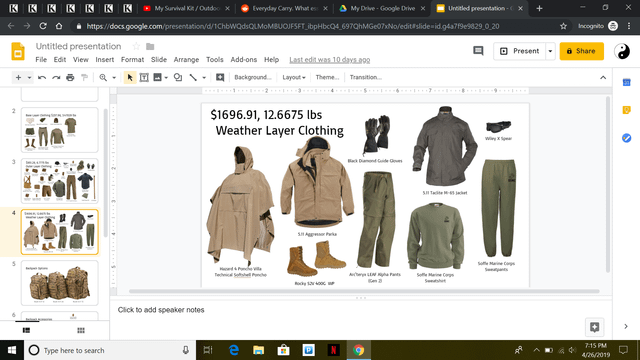Click the Present button

[x=519, y=51]
